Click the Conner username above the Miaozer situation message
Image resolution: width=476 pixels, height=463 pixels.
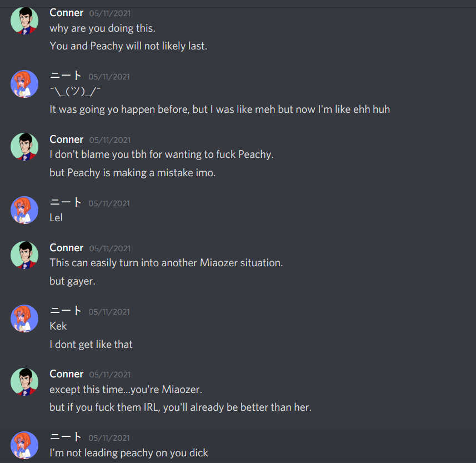pos(66,248)
